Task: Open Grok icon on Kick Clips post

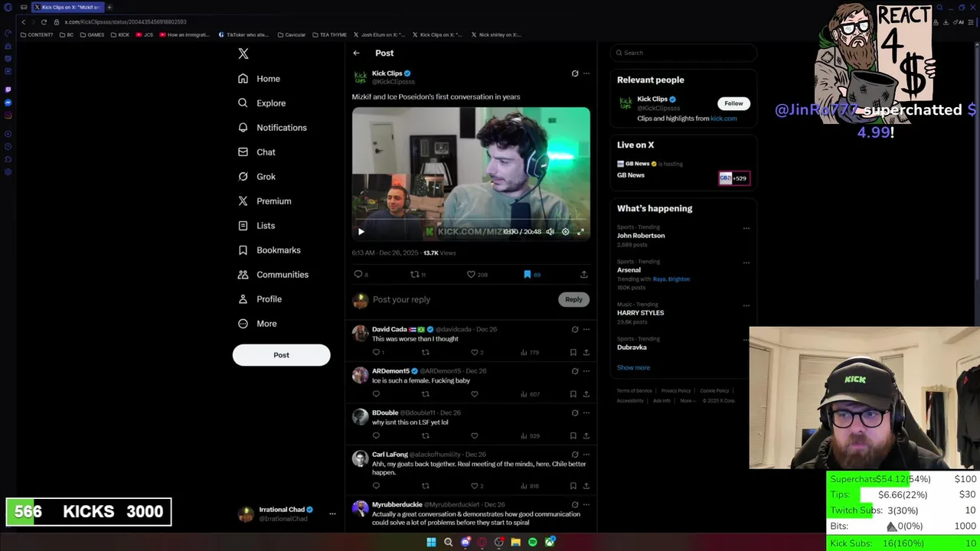Action: (575, 73)
